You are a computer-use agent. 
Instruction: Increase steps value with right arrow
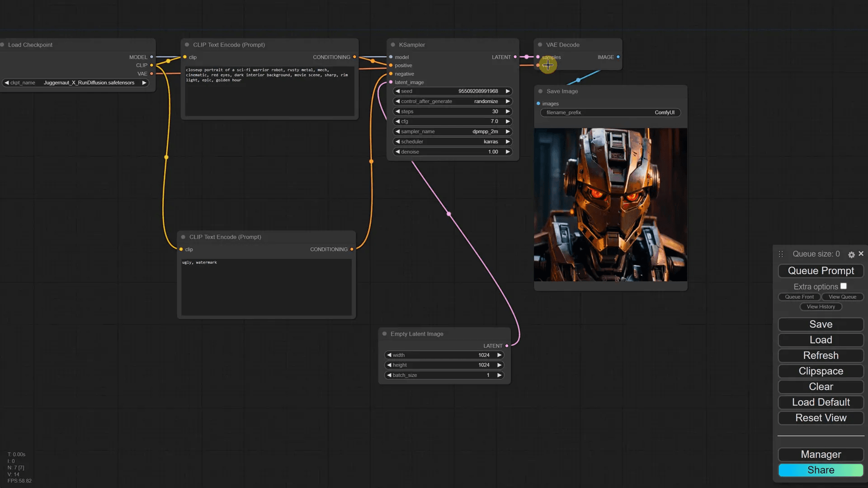(508, 112)
